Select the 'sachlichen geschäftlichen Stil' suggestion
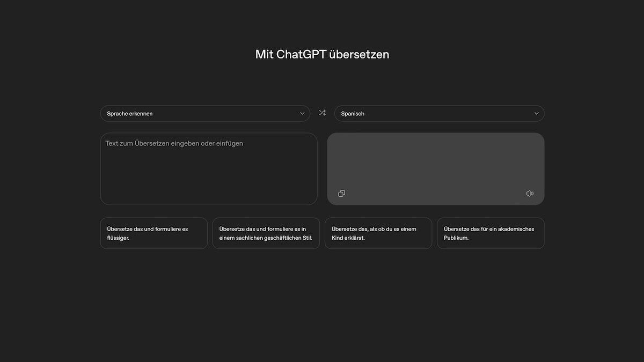 click(266, 233)
